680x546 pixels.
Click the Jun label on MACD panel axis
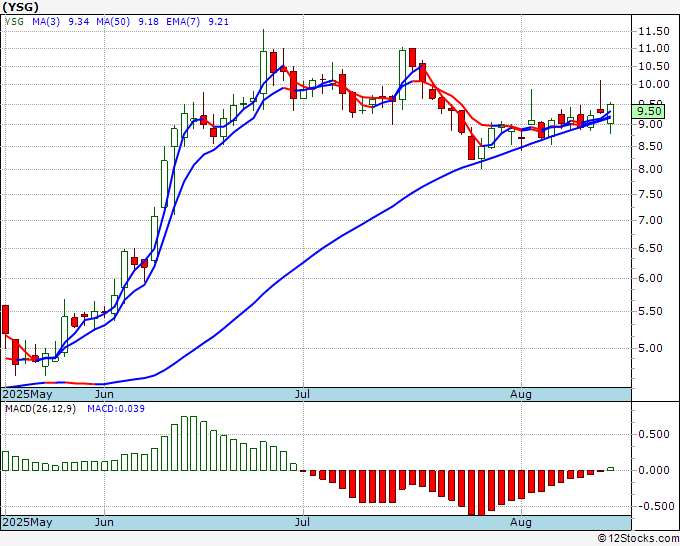104,522
